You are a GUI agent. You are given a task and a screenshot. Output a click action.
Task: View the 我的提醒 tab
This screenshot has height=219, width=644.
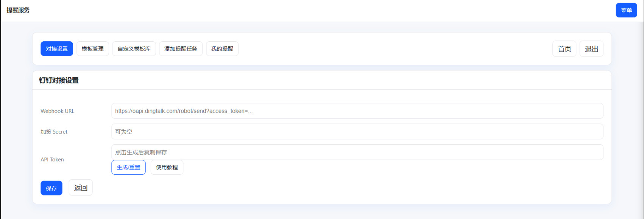[222, 49]
